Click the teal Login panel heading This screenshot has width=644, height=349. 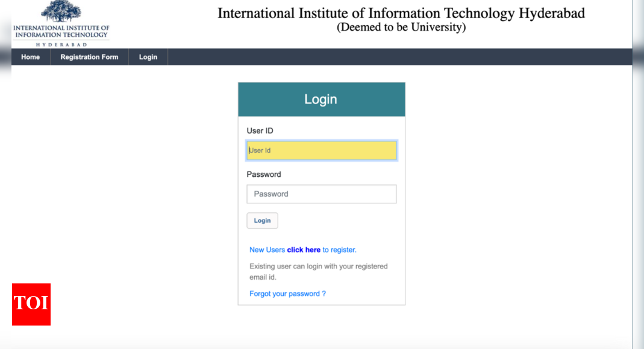(322, 99)
